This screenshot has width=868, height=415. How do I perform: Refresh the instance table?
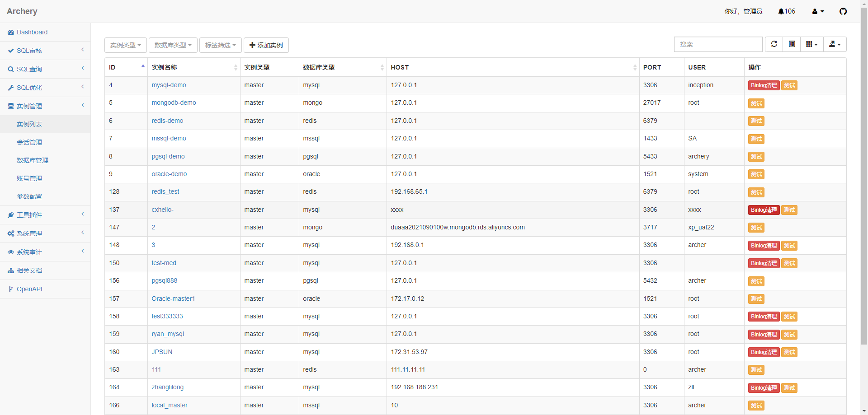(x=774, y=44)
